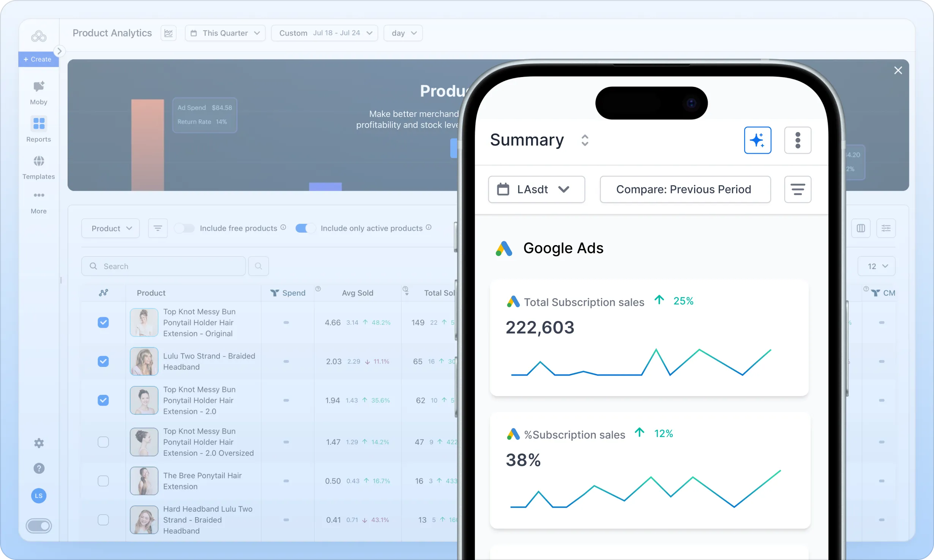The width and height of the screenshot is (934, 560).
Task: Open the day granularity dropdown
Action: 403,33
